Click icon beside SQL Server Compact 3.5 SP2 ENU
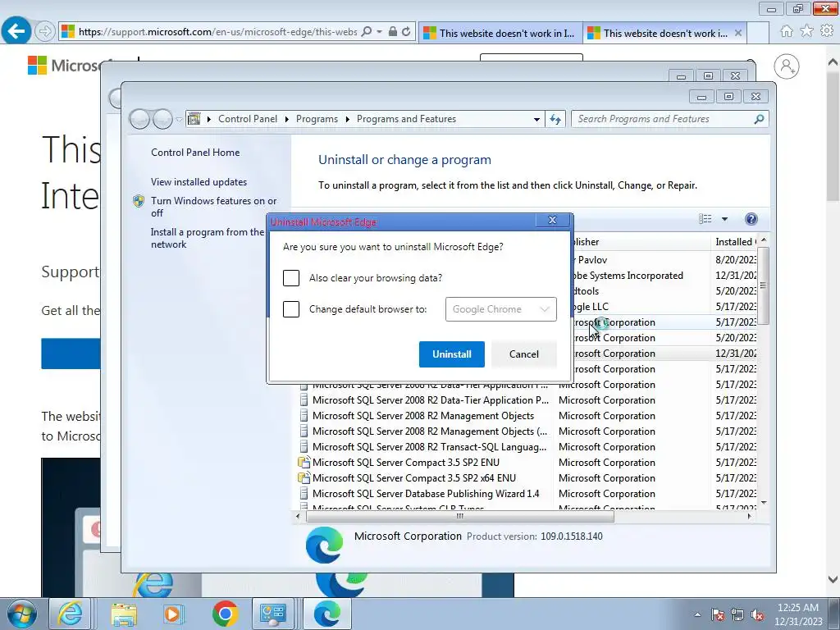This screenshot has height=630, width=840. pos(304,463)
